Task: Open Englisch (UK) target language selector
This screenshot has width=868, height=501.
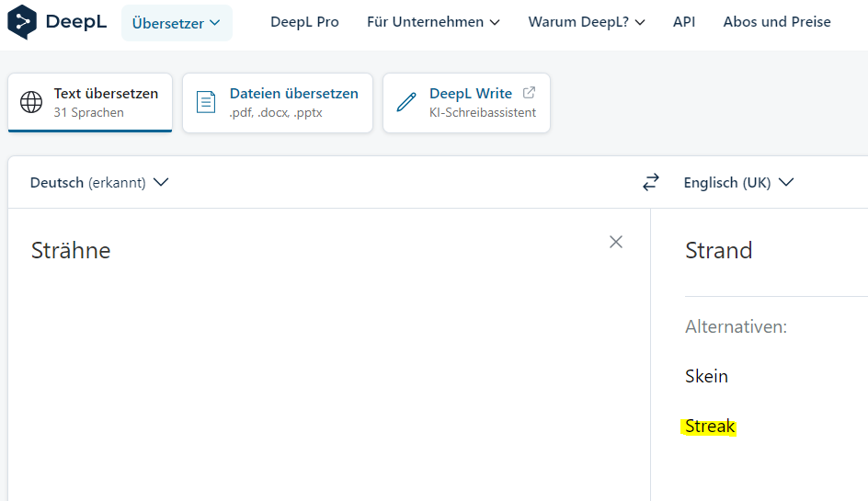Action: click(x=737, y=182)
